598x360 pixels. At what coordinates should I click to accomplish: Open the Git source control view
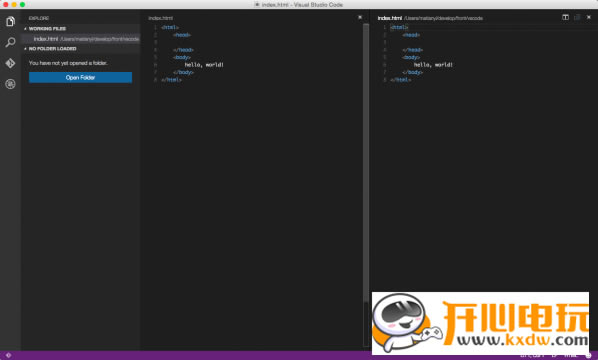[x=10, y=63]
